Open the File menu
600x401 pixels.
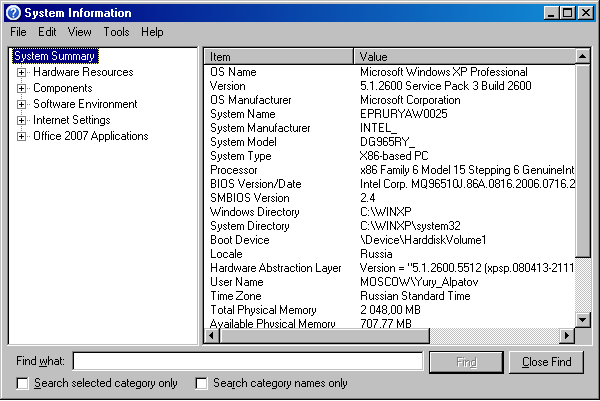pos(18,32)
